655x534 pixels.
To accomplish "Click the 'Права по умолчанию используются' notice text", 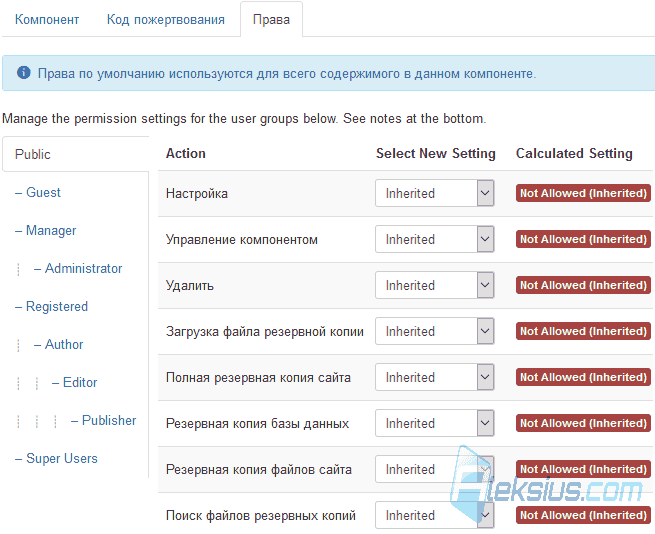I will (x=287, y=74).
